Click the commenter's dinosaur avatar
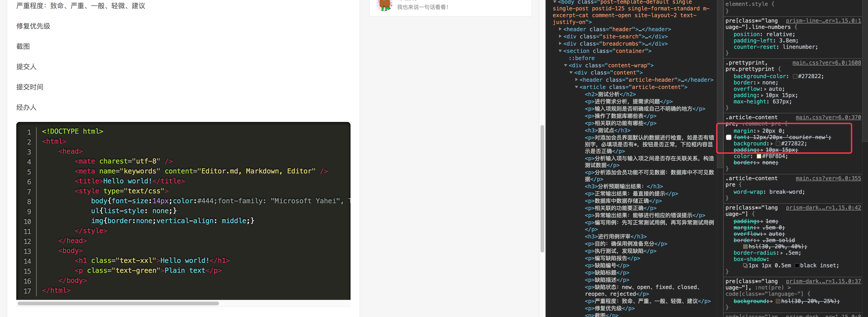The image size is (868, 317). [384, 5]
